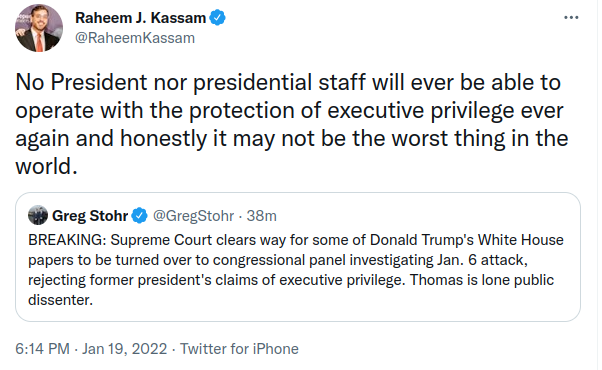Click the main tweet text about executive privilege
This screenshot has height=370, width=602.
coord(292,124)
